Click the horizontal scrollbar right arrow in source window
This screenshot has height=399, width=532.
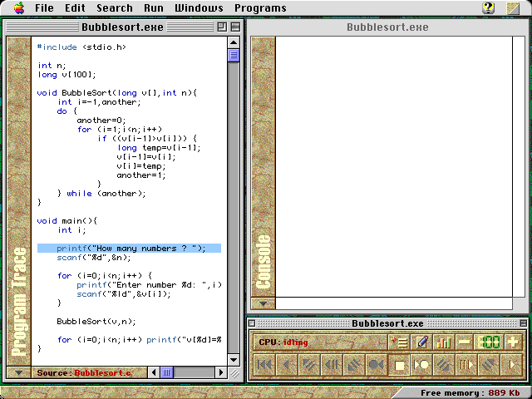[x=220, y=372]
